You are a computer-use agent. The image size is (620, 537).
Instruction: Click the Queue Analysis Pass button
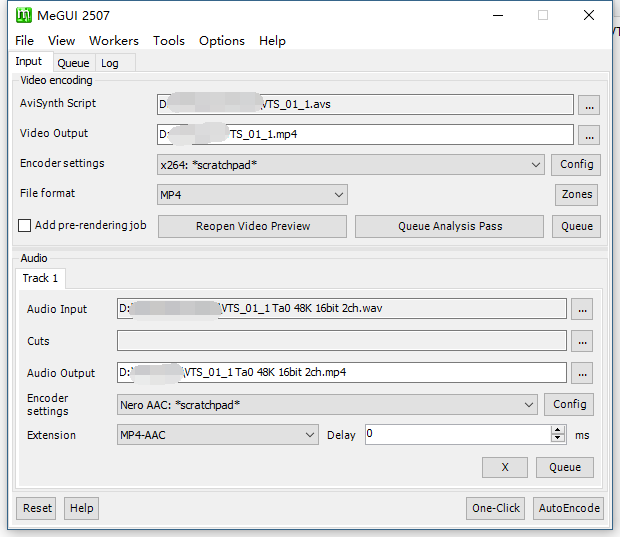[450, 226]
